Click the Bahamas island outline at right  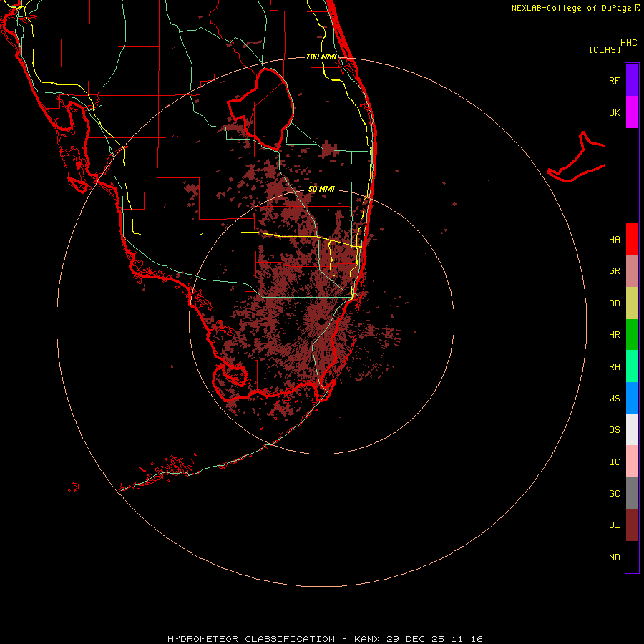point(577,157)
